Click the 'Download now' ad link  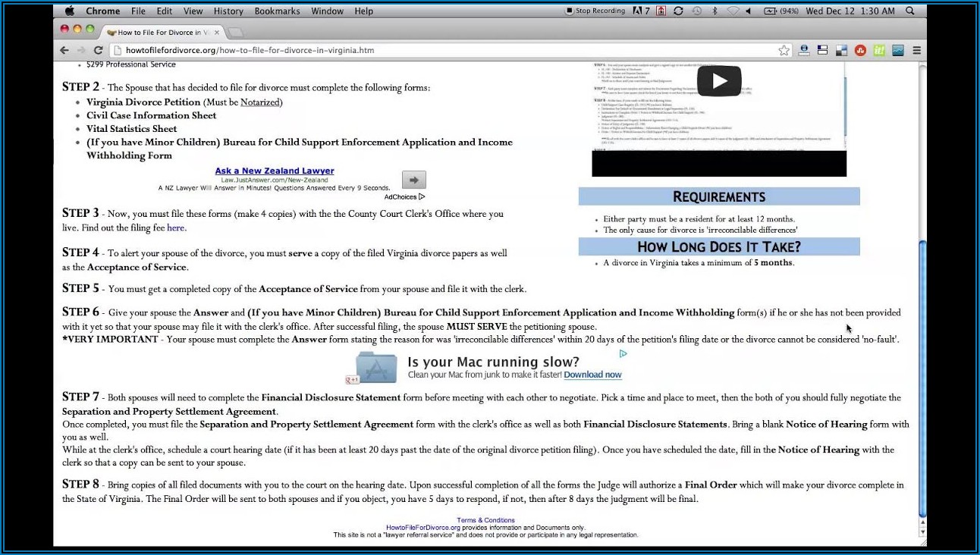592,375
